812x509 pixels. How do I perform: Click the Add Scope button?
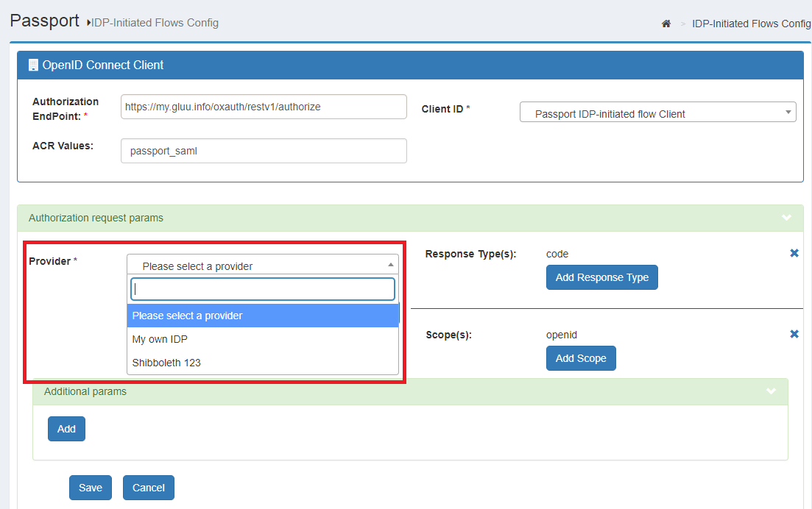coord(581,358)
